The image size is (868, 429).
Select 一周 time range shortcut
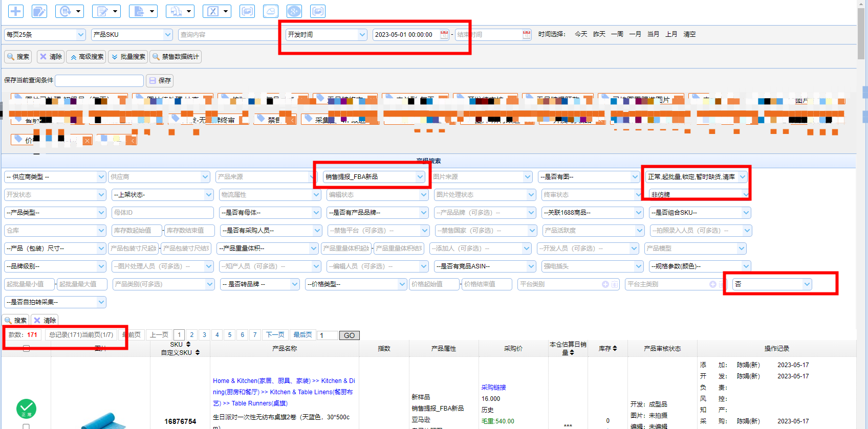pyautogui.click(x=617, y=34)
